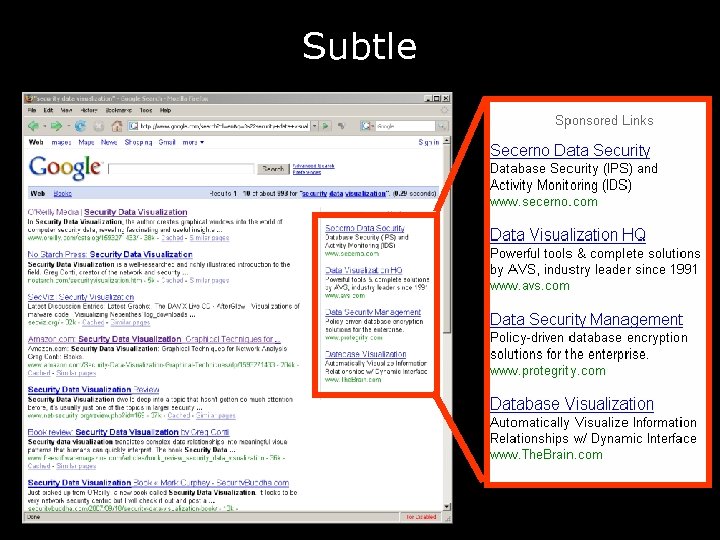
Task: Open the View menu
Action: [67, 110]
